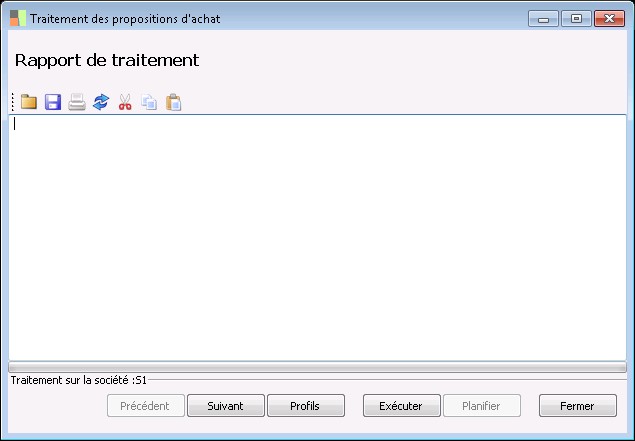Copy selected report text

pos(149,102)
